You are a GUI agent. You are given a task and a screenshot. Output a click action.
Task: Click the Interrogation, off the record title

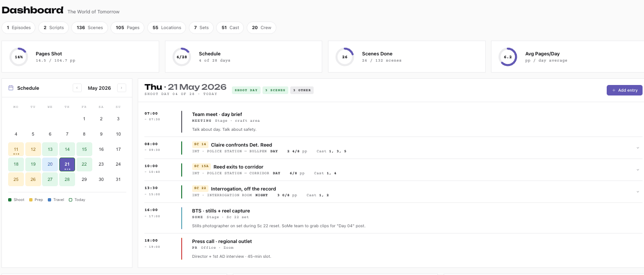click(243, 189)
